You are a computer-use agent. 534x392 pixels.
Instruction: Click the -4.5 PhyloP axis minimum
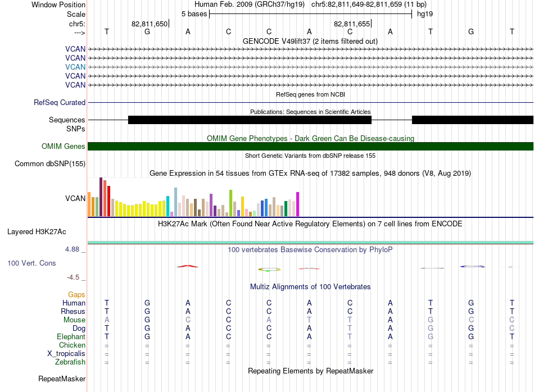point(73,277)
